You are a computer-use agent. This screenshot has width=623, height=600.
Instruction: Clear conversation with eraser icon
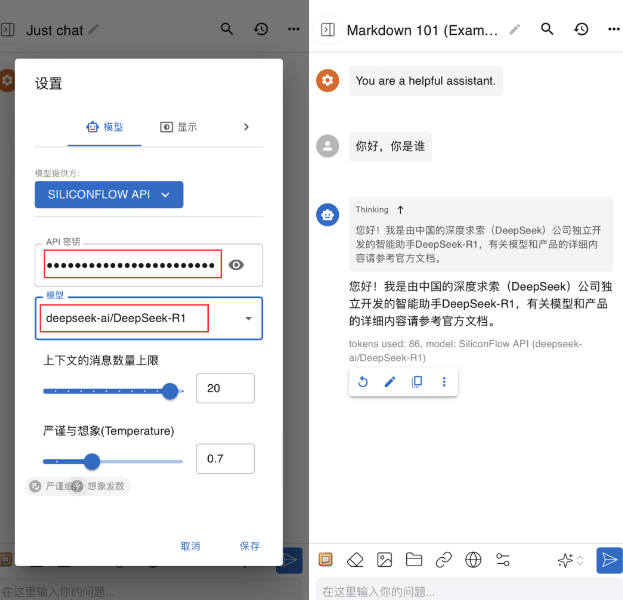355,560
